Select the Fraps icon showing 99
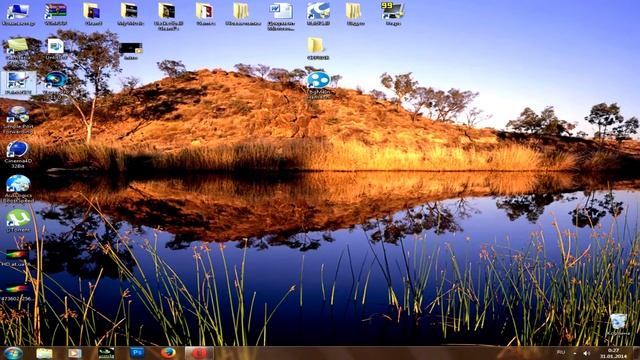The width and height of the screenshot is (640, 360). tap(392, 14)
